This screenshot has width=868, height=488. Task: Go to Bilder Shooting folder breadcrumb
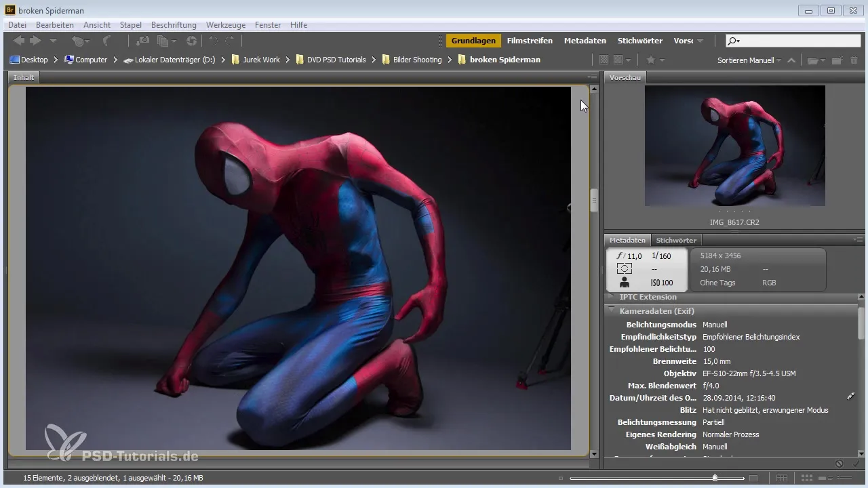412,60
